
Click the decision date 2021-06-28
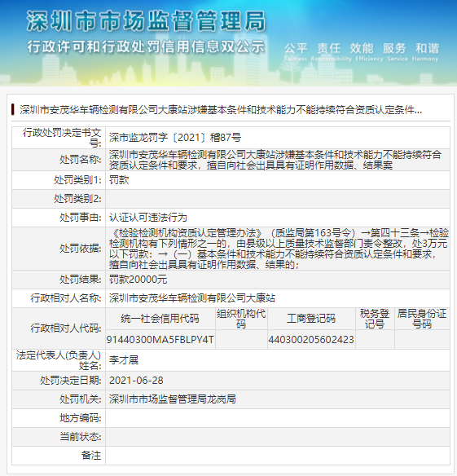coord(136,381)
